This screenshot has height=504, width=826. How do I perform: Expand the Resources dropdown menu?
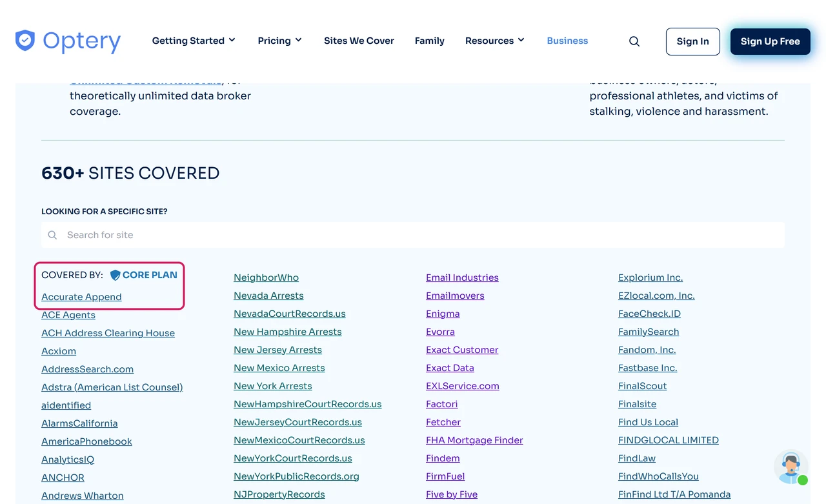point(495,41)
